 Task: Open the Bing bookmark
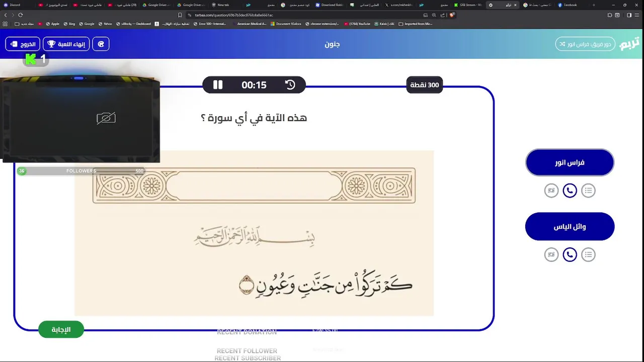[69, 24]
